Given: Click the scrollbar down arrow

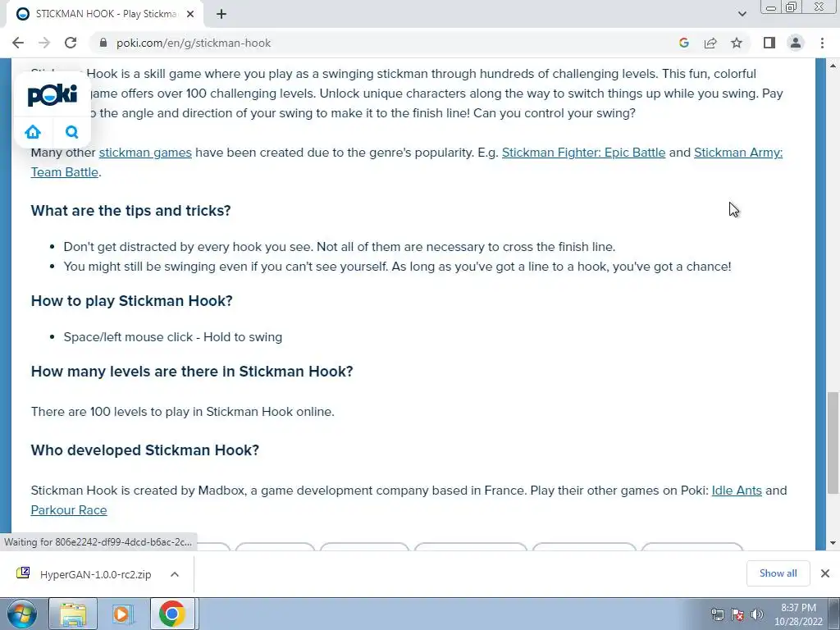Looking at the screenshot, I should click(833, 543).
